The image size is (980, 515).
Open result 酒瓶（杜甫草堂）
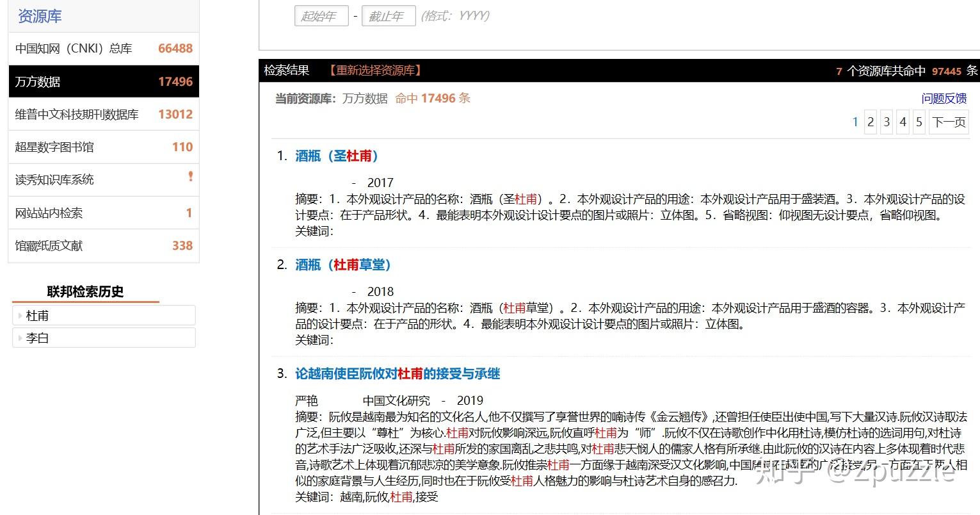tap(343, 265)
